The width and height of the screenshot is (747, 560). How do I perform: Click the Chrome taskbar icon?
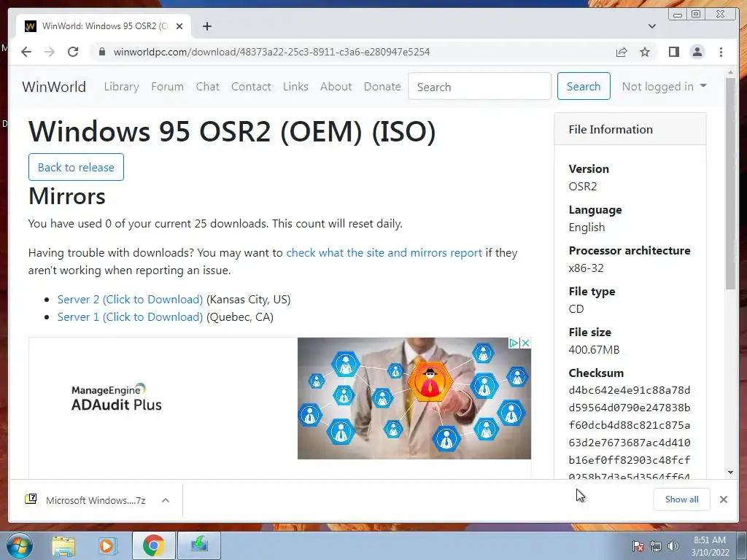(153, 545)
